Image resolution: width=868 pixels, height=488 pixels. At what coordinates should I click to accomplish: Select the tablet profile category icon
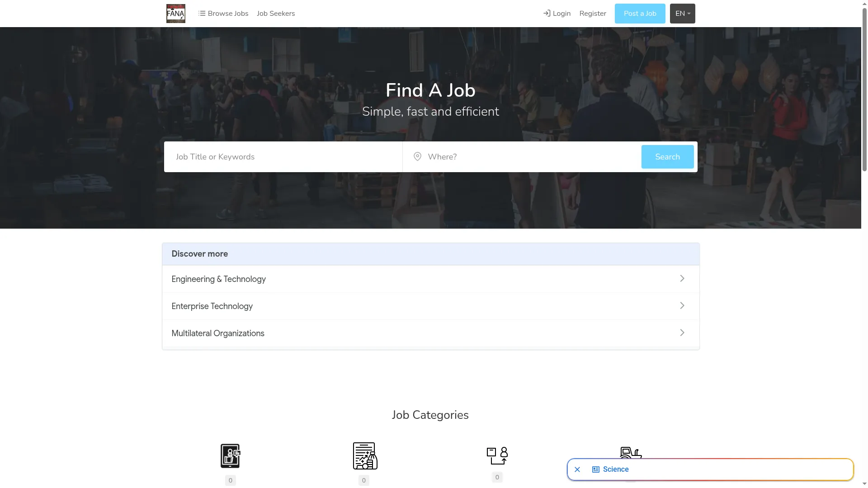click(231, 455)
